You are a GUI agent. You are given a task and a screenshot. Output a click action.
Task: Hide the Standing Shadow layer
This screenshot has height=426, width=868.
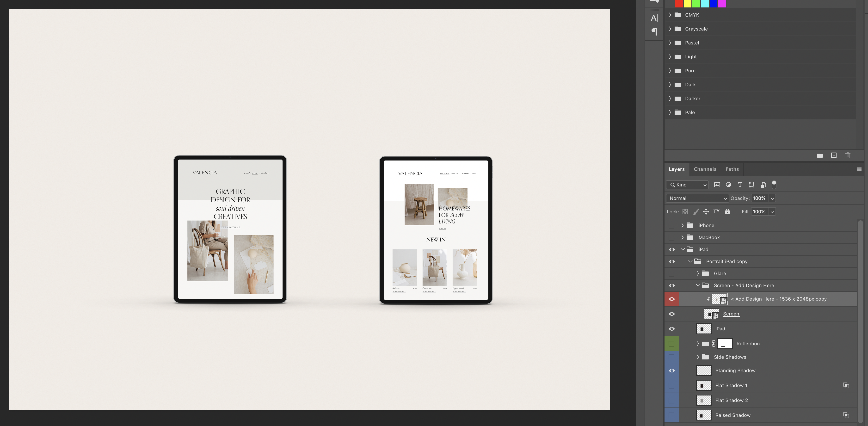click(671, 371)
